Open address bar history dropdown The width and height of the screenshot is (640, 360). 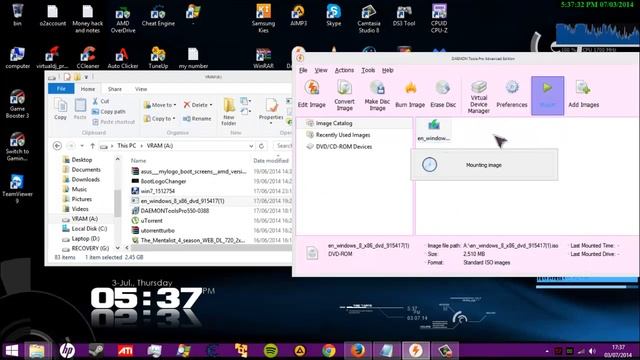(x=251, y=146)
